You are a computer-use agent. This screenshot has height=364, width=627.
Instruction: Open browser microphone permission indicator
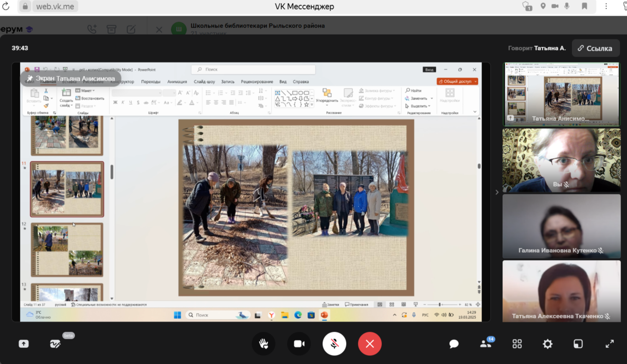tap(567, 6)
